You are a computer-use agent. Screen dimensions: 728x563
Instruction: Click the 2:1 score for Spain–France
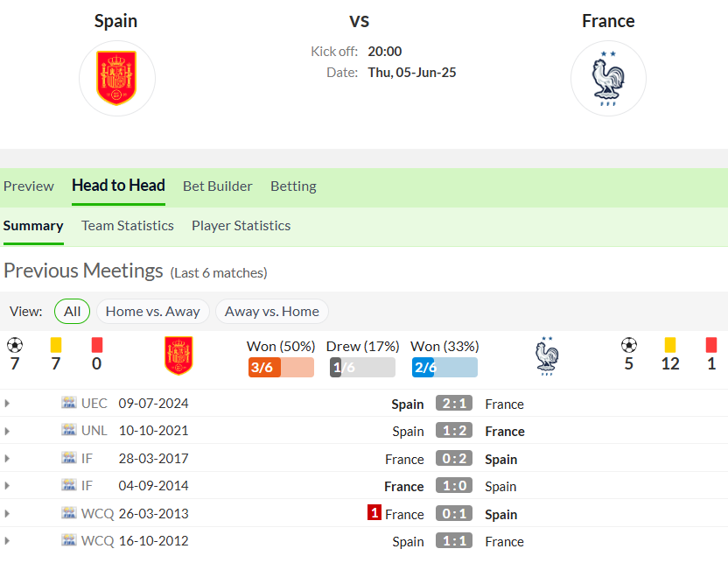(454, 403)
